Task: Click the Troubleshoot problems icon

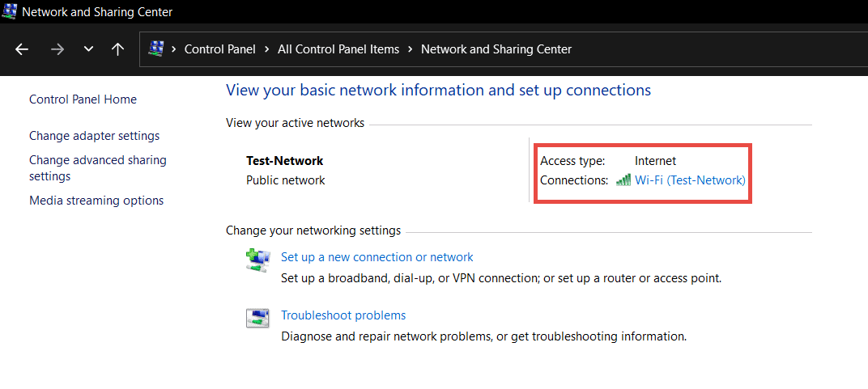Action: pyautogui.click(x=257, y=317)
